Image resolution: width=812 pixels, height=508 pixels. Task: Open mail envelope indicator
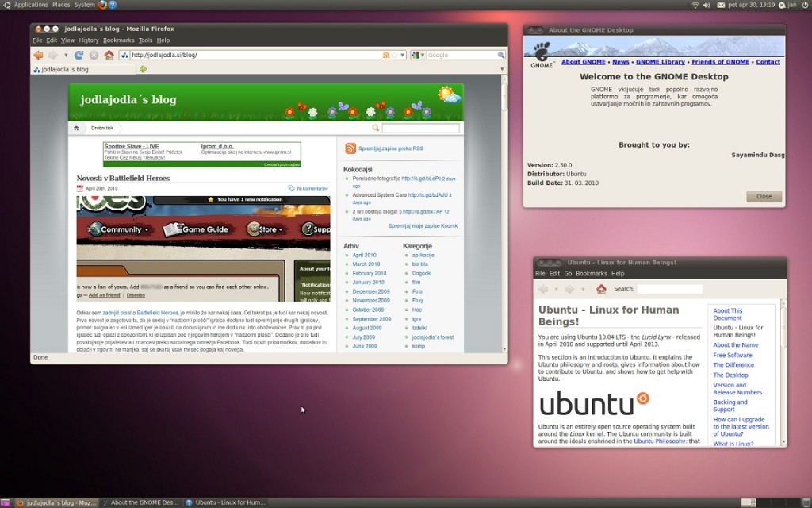click(720, 5)
